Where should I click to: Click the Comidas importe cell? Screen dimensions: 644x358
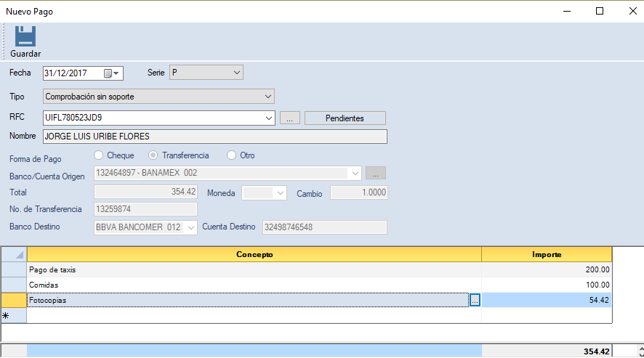coord(547,285)
